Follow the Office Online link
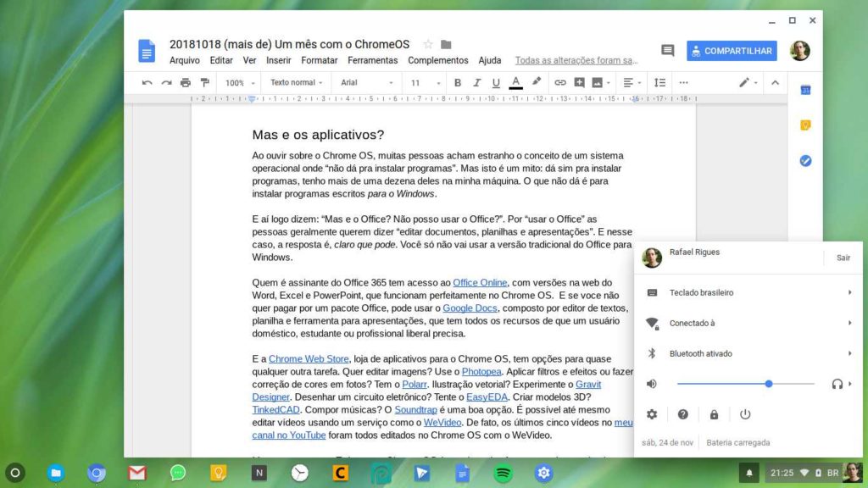 (x=480, y=283)
